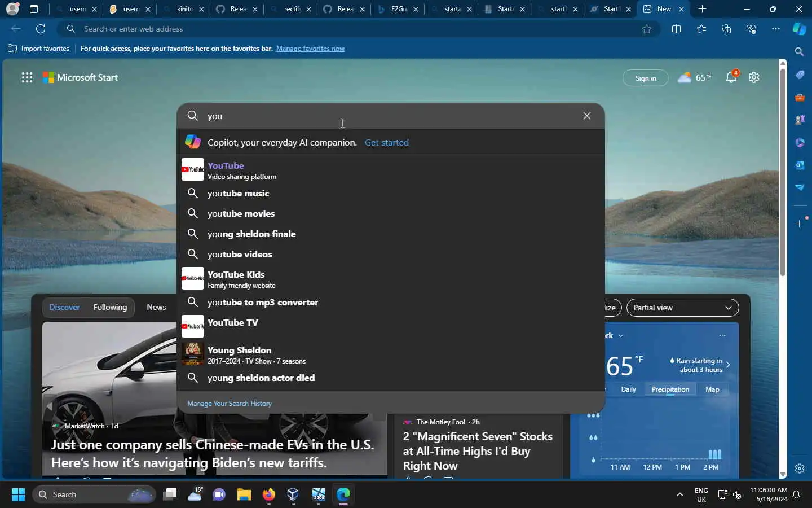The image size is (812, 508).
Task: Open Firefox from taskbar
Action: [268, 494]
